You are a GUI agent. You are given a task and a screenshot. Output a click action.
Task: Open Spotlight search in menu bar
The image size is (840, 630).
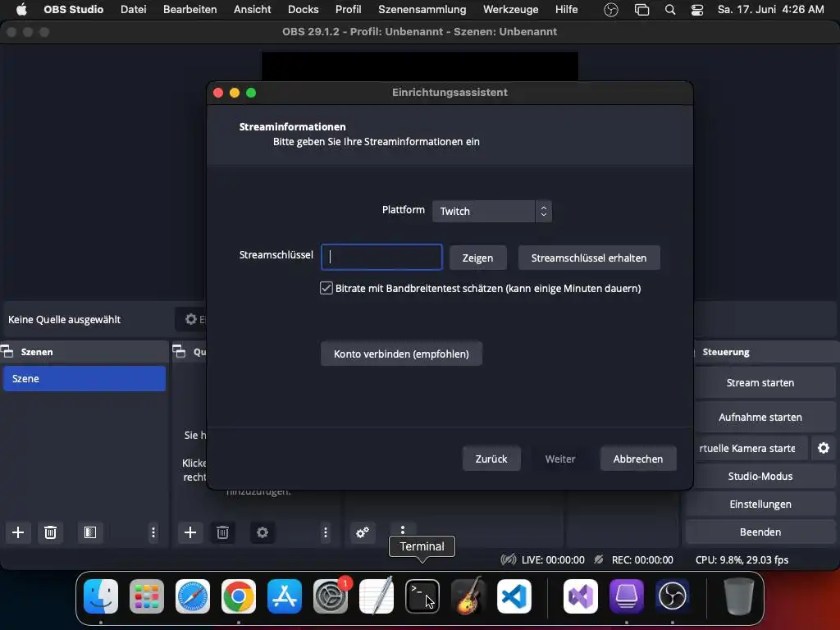pos(669,10)
